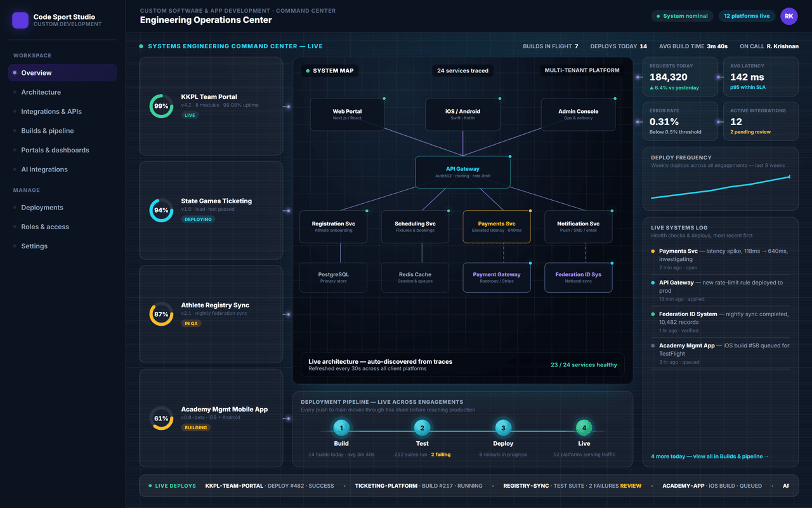Click the Code Sport Studio purple logo
The image size is (812, 508).
[20, 20]
